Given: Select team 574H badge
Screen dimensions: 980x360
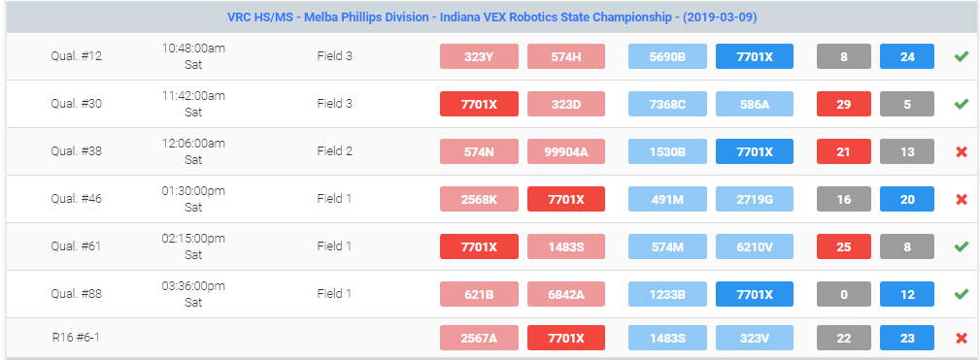Looking at the screenshot, I should tap(566, 56).
